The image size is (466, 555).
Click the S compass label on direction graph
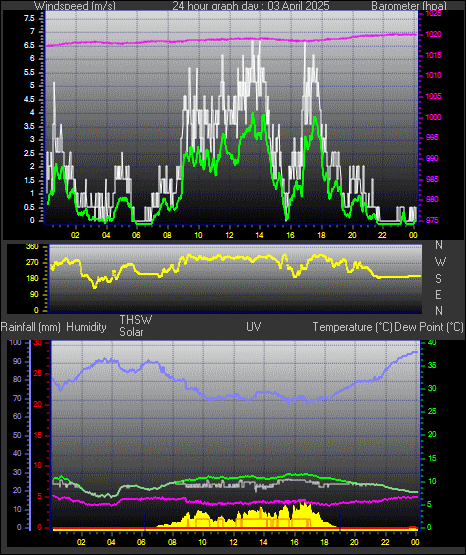(x=438, y=279)
